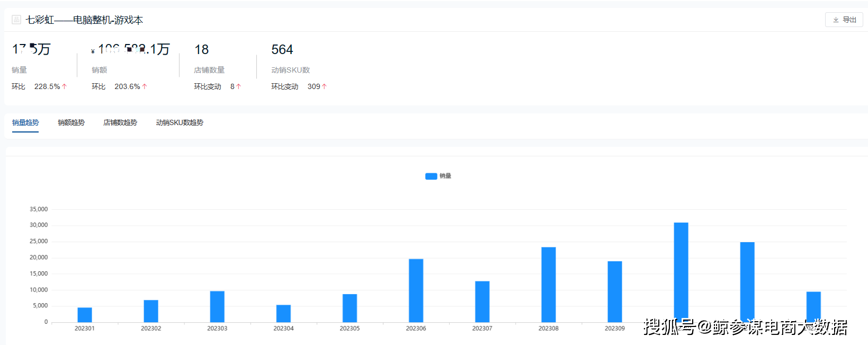Click the 202302 sales bar

point(151,311)
